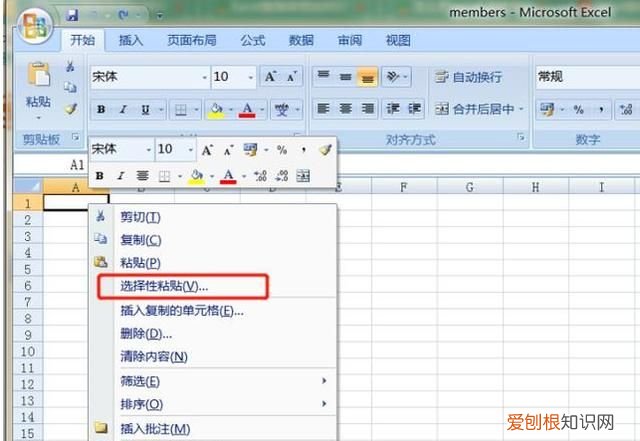This screenshot has width=640, height=441.
Task: Expand the ribbon borders dropdown arrow
Action: [196, 109]
